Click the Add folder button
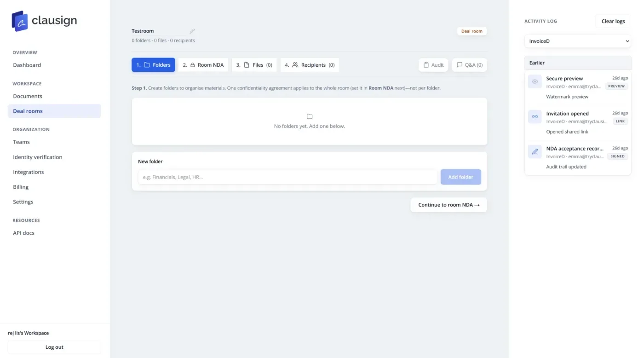Viewport: 644px width, 358px height. 460,177
